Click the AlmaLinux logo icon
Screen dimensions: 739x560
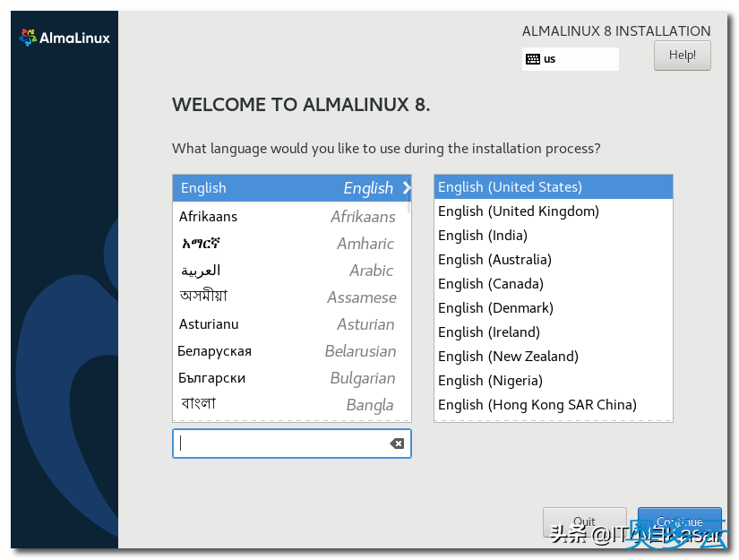point(26,38)
